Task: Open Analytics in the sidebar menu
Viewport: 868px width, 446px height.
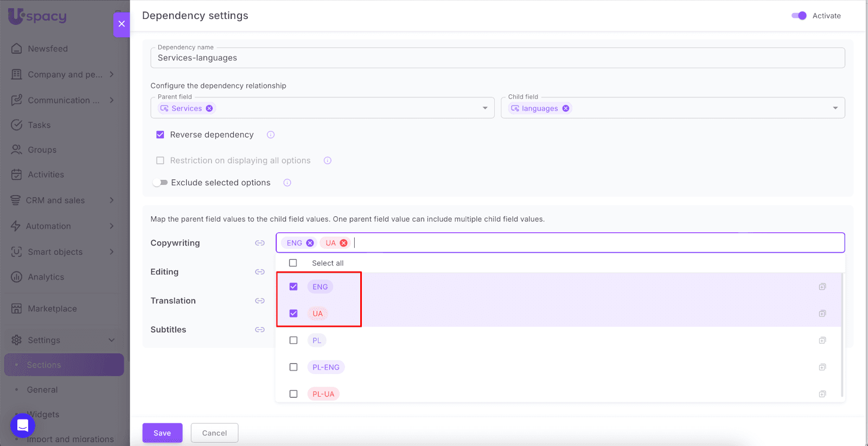Action: 46,277
